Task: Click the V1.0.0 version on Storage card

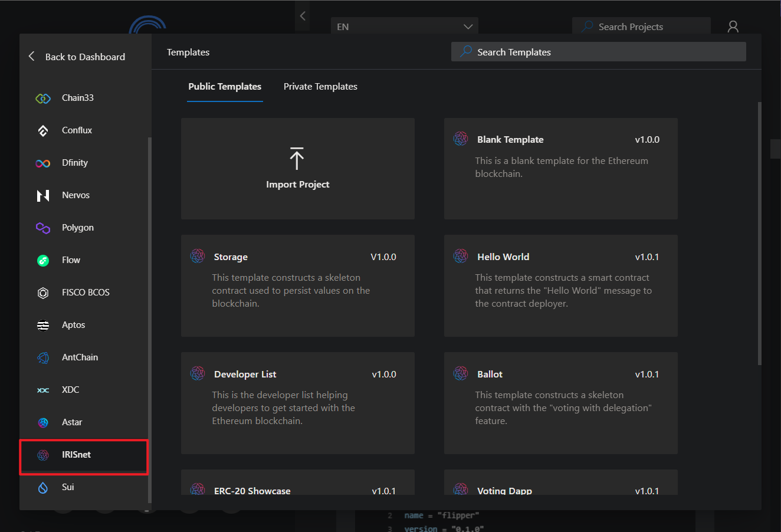Action: tap(383, 257)
